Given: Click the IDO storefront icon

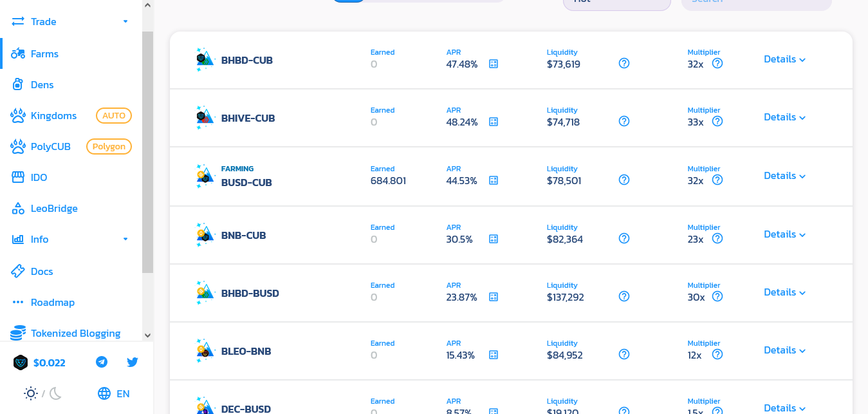Looking at the screenshot, I should tap(18, 178).
